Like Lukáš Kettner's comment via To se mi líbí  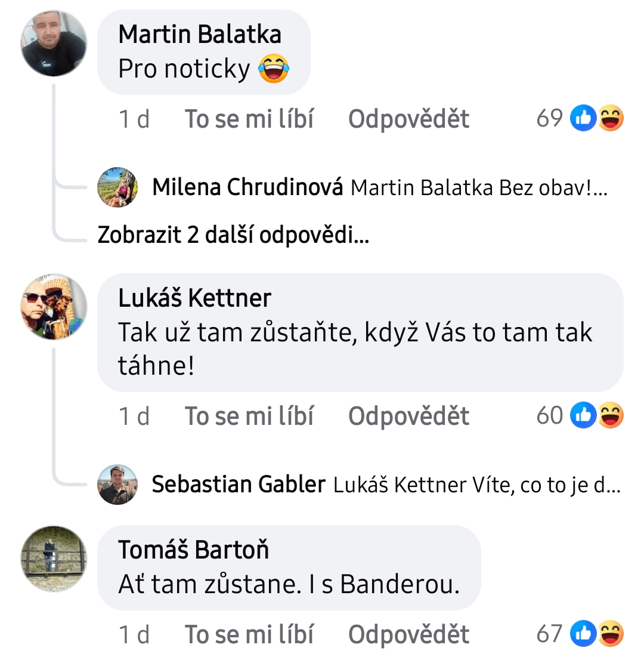click(x=249, y=416)
